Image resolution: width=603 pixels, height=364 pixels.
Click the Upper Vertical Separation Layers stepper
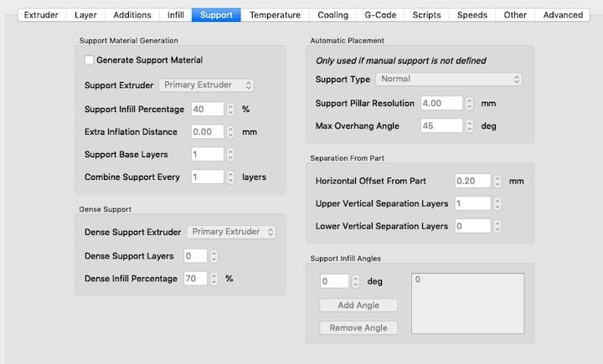(497, 203)
